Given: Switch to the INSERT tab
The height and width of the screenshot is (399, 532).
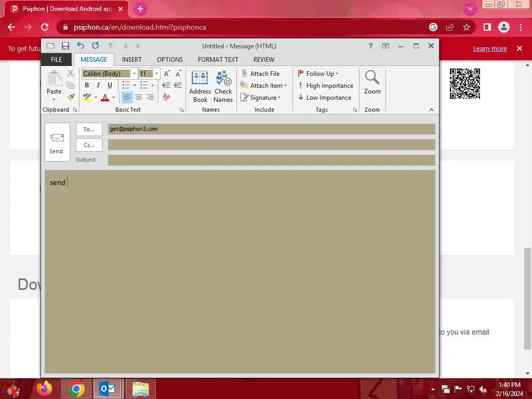Looking at the screenshot, I should point(131,59).
